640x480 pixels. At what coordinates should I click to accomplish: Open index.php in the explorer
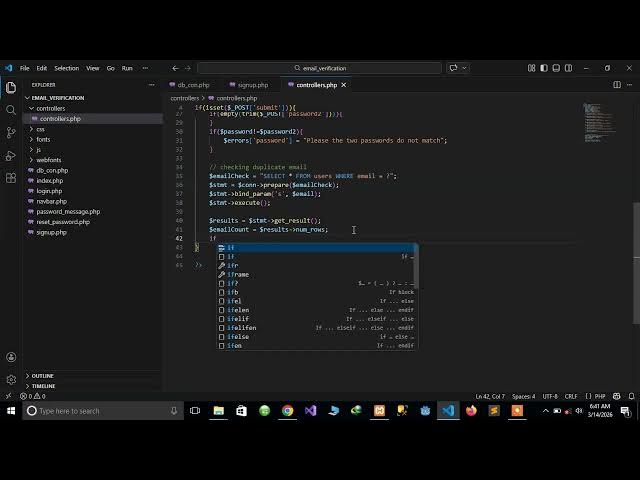point(50,181)
